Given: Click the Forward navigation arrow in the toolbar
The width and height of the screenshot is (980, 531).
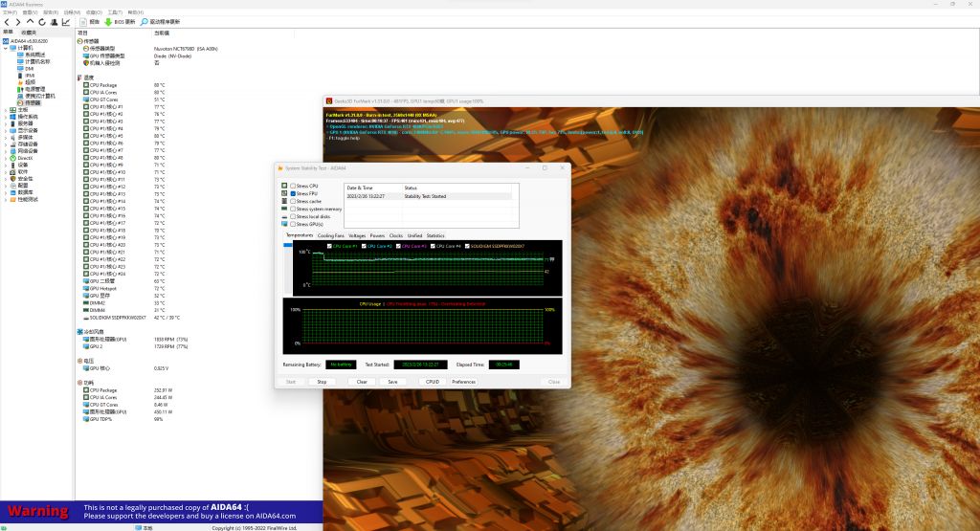Looking at the screenshot, I should (18, 21).
